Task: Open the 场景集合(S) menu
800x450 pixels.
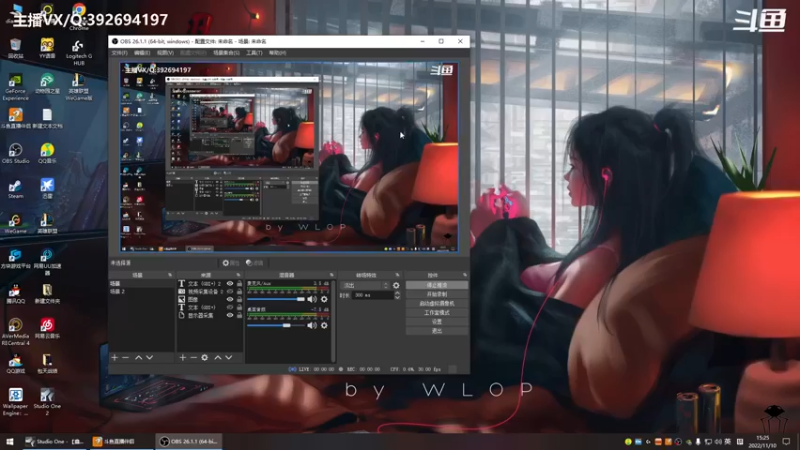Action: click(x=226, y=53)
